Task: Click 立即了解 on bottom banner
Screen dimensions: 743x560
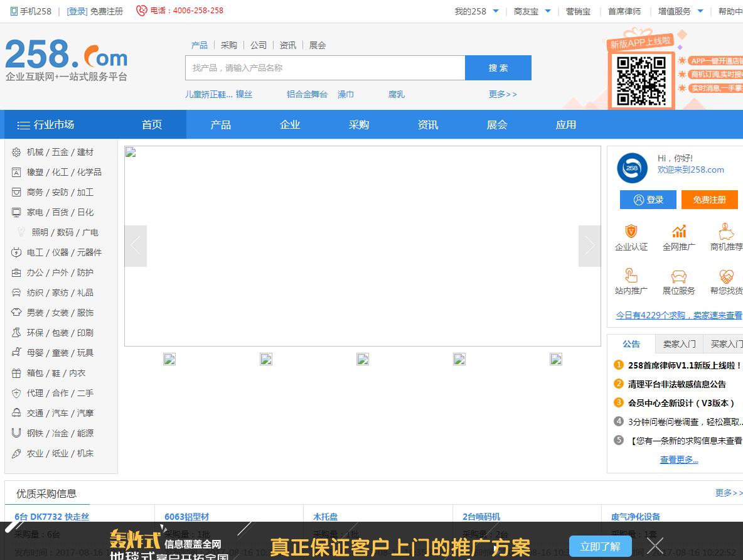Action: coord(600,546)
